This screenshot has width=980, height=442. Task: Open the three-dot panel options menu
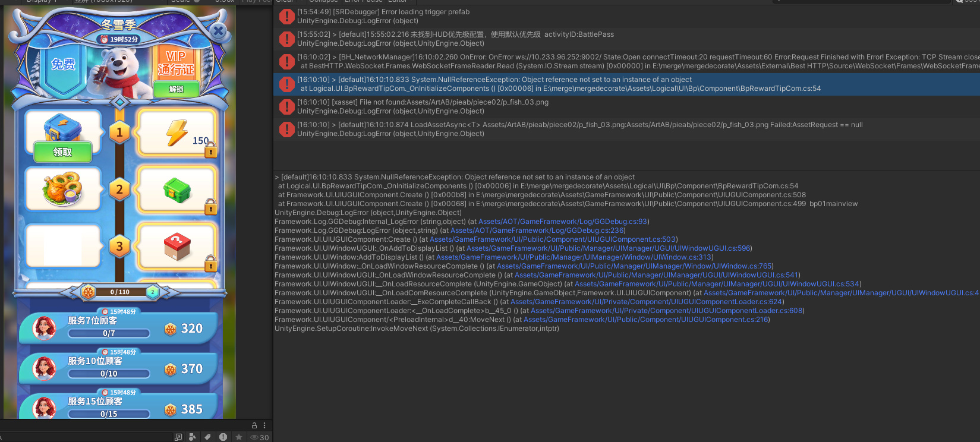coord(264,425)
